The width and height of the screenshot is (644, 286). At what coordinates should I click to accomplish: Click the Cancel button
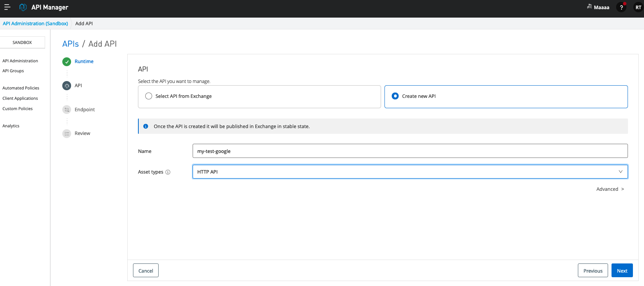(146, 271)
